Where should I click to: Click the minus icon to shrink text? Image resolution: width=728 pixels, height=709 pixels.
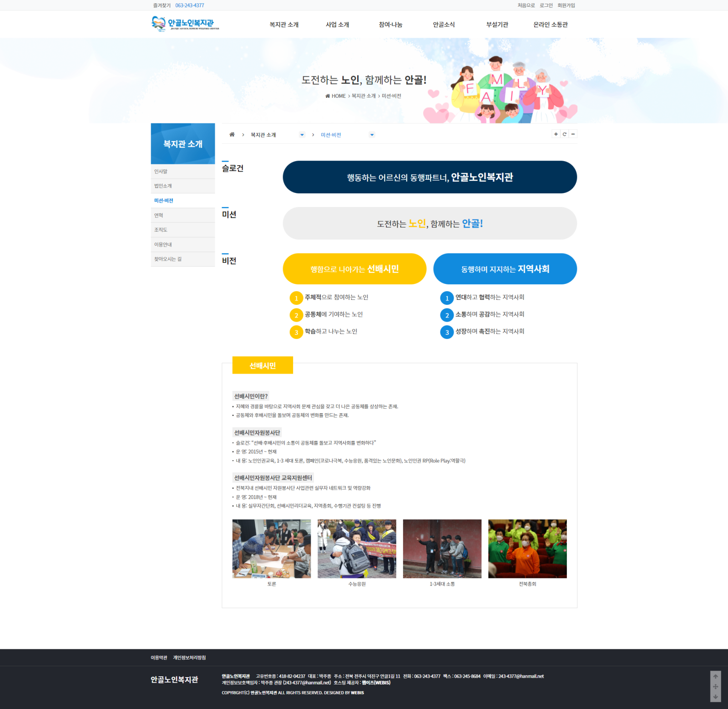click(573, 134)
